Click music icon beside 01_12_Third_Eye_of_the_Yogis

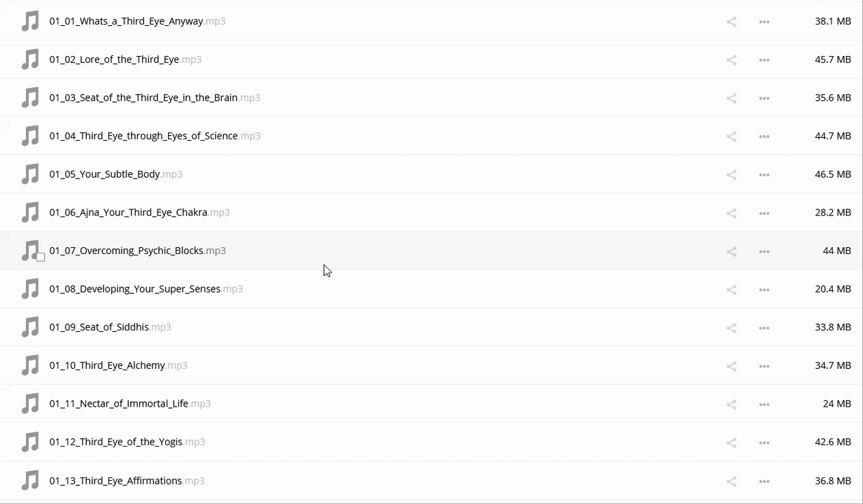(30, 442)
